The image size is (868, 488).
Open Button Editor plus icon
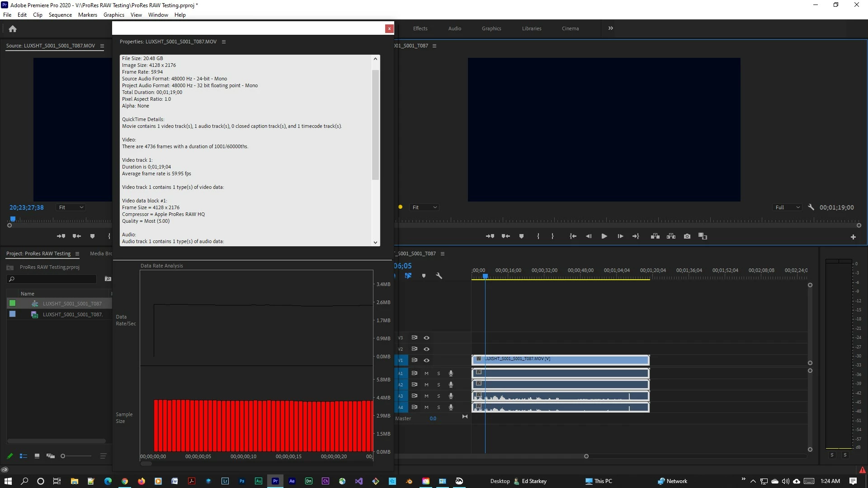853,237
